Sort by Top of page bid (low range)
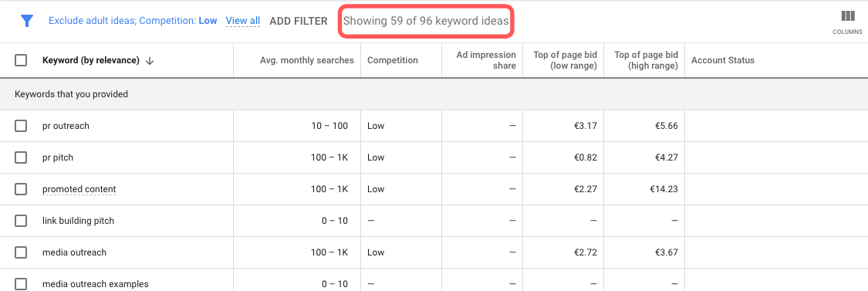Image resolution: width=868 pixels, height=291 pixels. coord(565,60)
